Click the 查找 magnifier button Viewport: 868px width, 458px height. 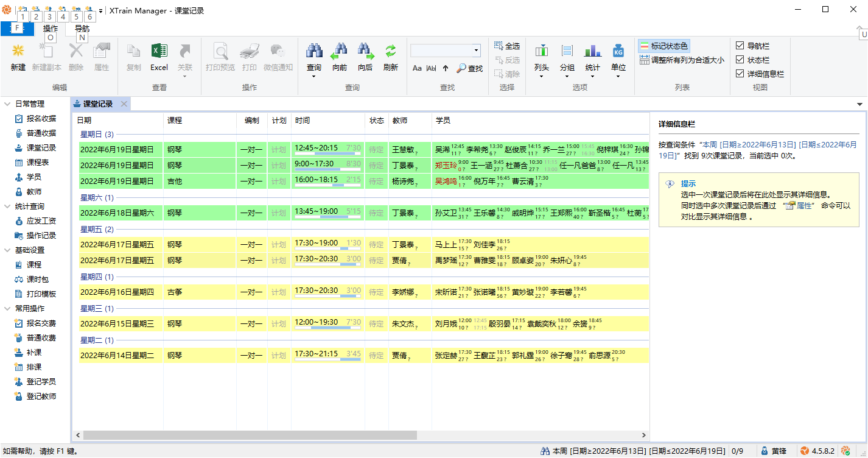pyautogui.click(x=469, y=68)
